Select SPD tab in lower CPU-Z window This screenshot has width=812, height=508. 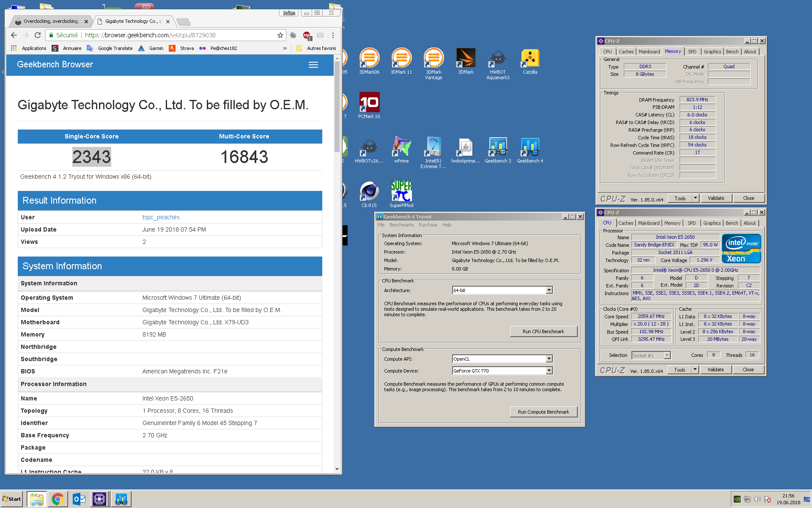click(691, 223)
